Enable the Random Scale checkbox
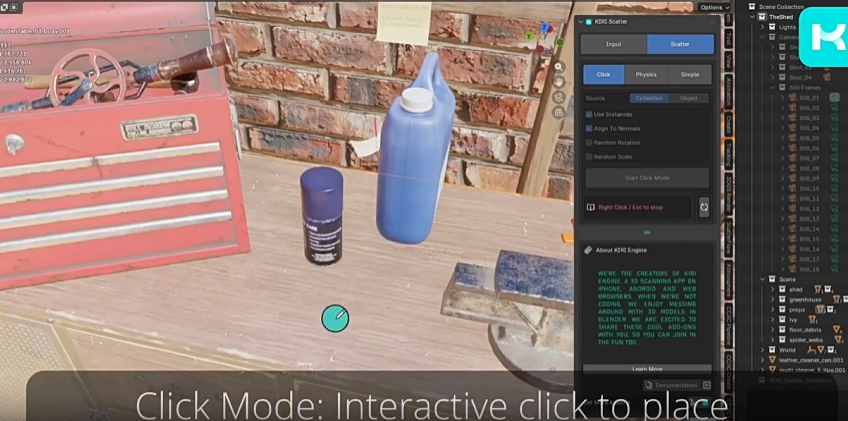The height and width of the screenshot is (421, 848). (589, 157)
